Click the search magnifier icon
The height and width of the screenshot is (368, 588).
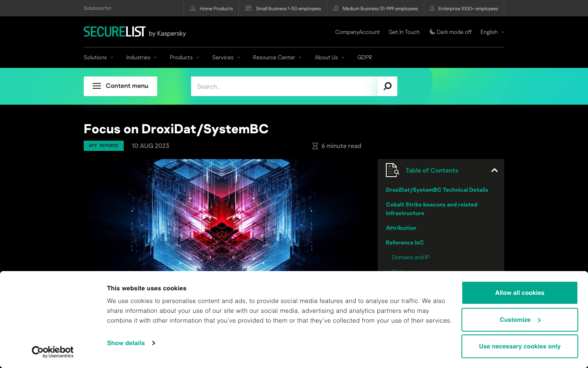(387, 86)
